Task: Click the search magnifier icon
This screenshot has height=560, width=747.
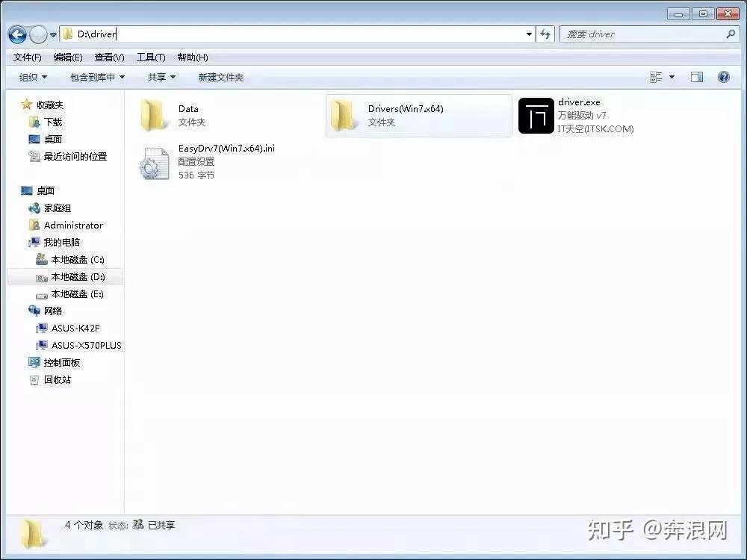Action: click(731, 34)
